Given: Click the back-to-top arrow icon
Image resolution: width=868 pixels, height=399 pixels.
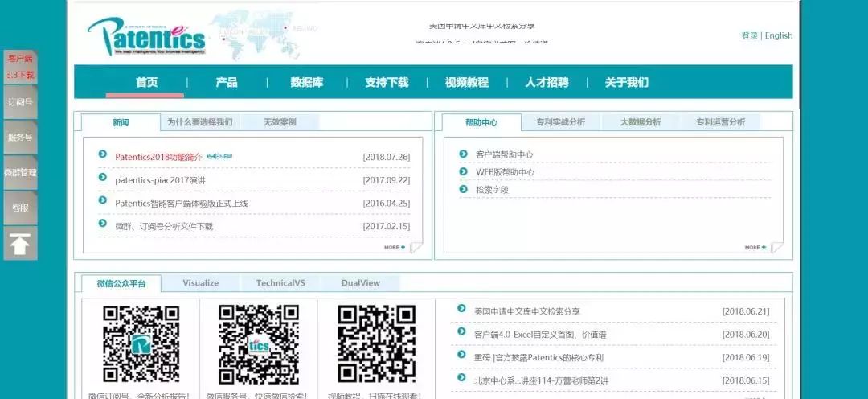Looking at the screenshot, I should (20, 243).
